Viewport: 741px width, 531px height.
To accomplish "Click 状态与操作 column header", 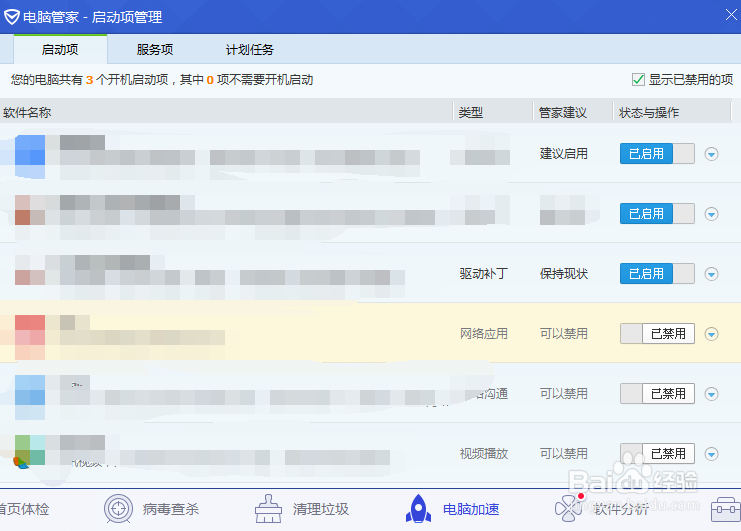I will coord(649,112).
